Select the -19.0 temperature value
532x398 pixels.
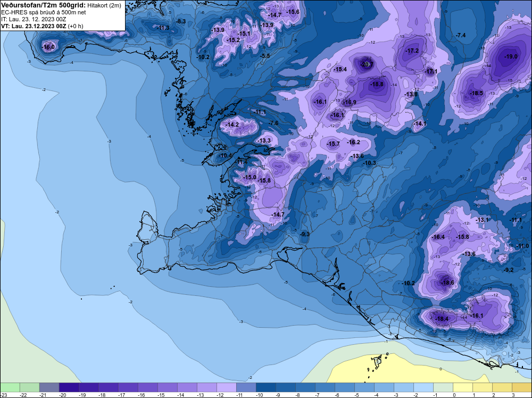click(511, 56)
